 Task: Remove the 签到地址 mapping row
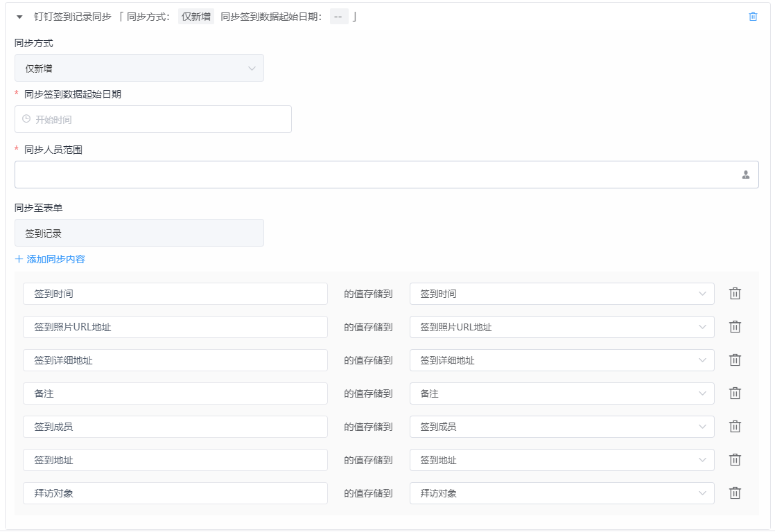click(735, 460)
